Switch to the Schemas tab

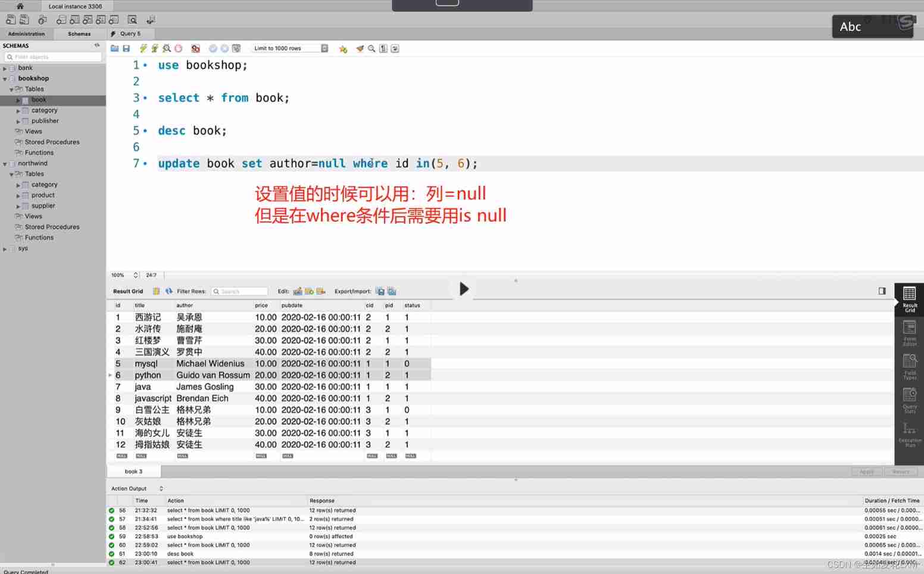[x=79, y=34]
